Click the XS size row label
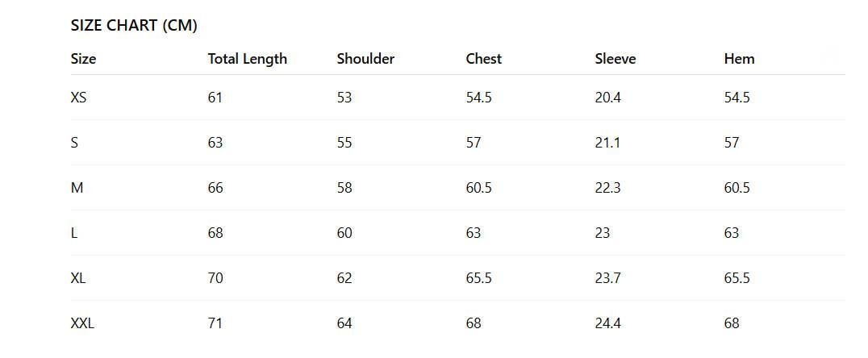This screenshot has height=358, width=868. 79,98
